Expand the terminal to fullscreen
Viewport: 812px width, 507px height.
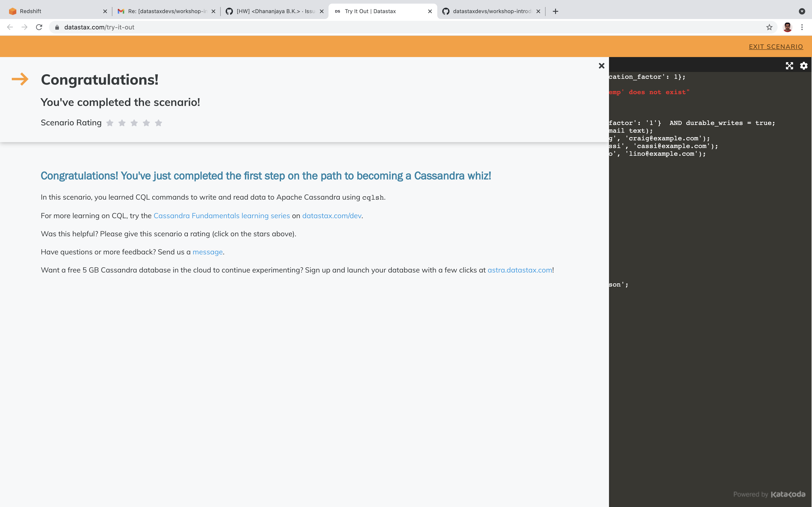coord(790,66)
